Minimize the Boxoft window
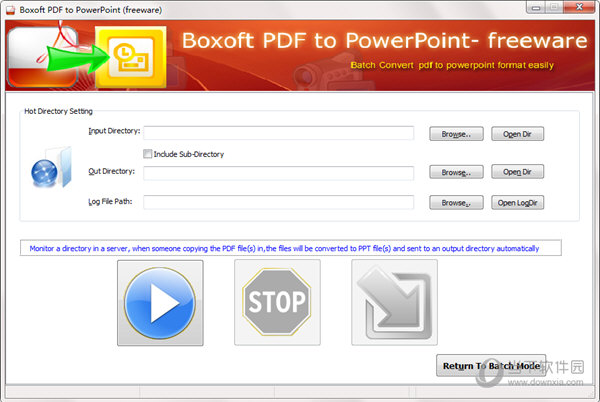 (536, 8)
